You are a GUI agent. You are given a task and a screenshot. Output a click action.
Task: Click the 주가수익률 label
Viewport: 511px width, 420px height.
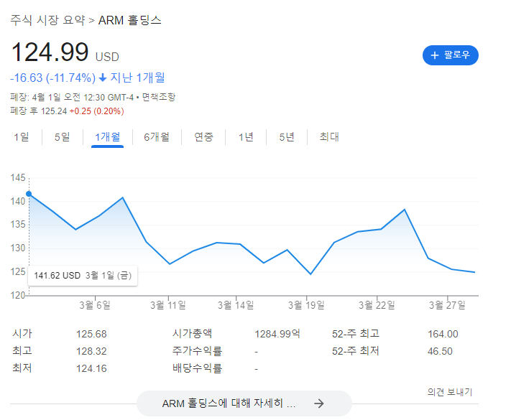point(198,351)
